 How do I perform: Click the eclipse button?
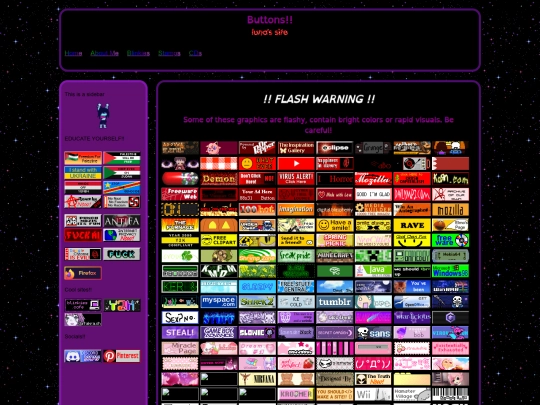[x=335, y=148]
